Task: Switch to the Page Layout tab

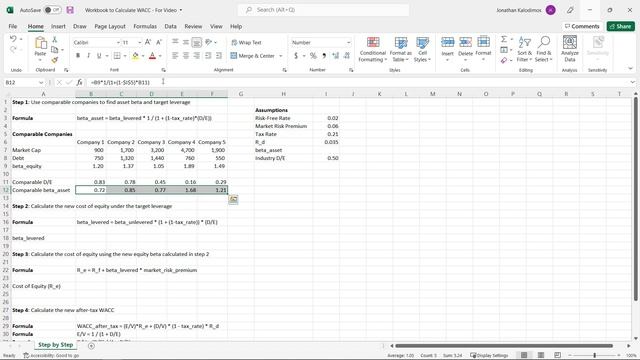Action: (x=110, y=27)
